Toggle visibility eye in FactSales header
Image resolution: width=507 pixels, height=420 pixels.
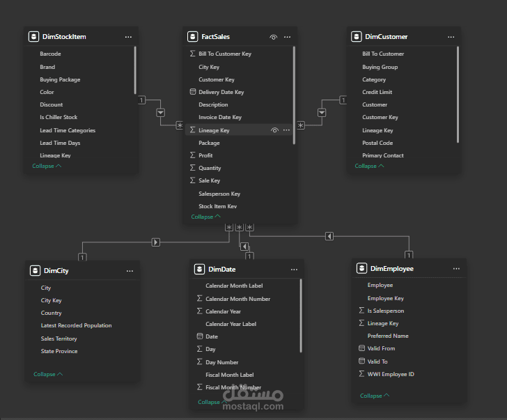[274, 36]
